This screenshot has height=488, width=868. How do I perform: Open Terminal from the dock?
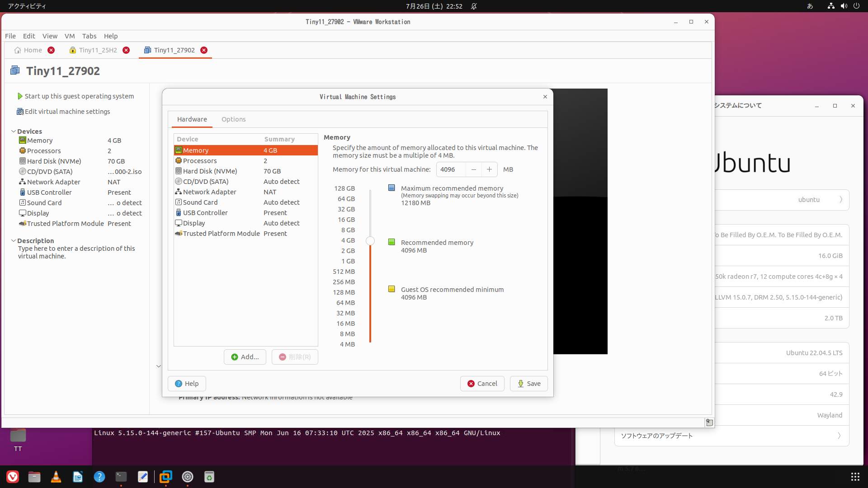point(121,477)
